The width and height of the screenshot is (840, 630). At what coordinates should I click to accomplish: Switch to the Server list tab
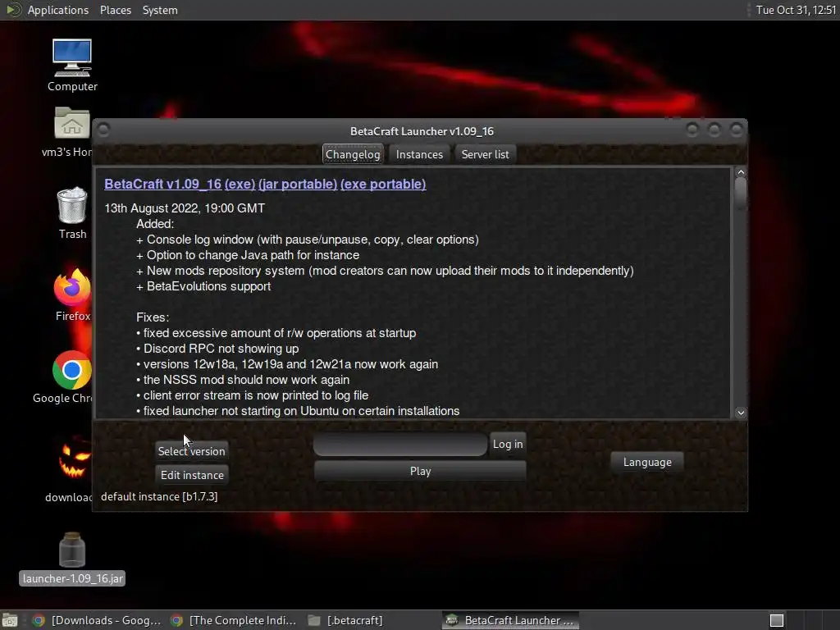(x=485, y=154)
